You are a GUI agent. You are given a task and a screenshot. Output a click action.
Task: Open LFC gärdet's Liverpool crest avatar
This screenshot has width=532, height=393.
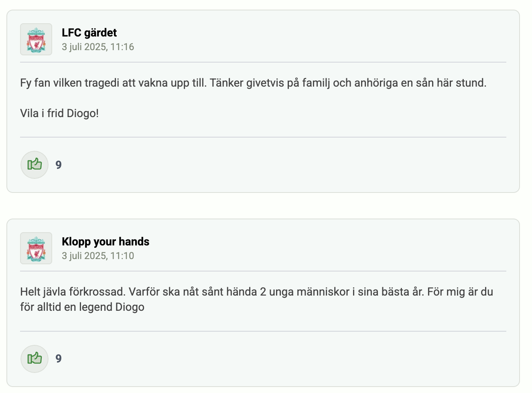[36, 39]
